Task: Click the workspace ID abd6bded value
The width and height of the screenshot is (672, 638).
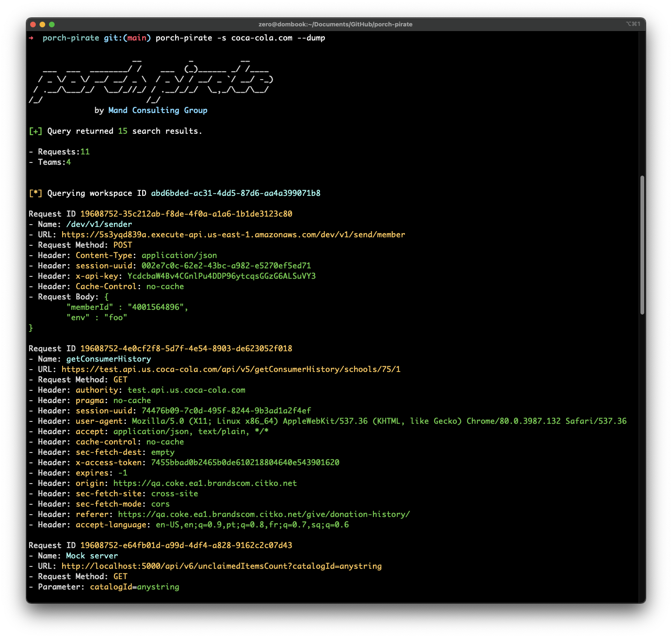Action: pos(235,193)
